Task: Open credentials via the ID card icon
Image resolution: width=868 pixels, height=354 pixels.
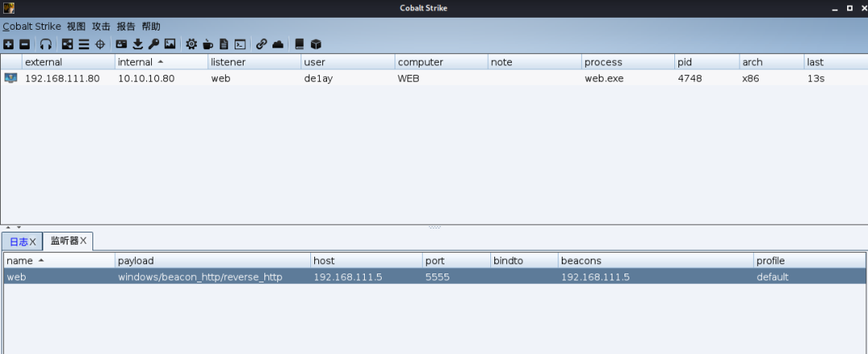Action: pos(121,44)
